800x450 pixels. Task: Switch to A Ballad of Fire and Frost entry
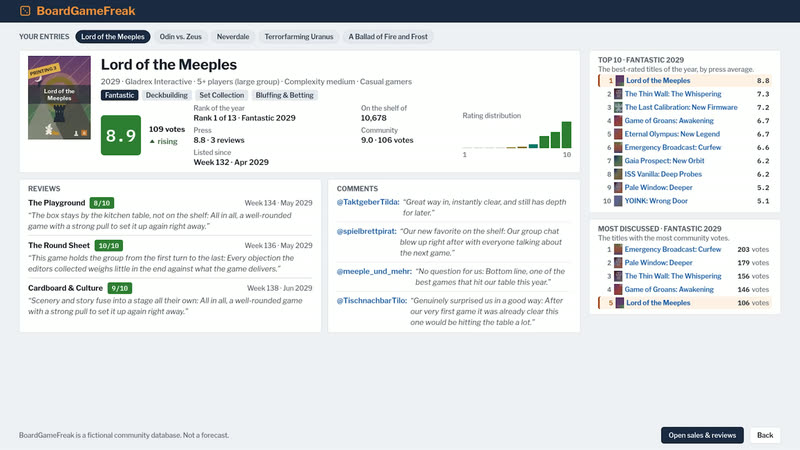(x=388, y=37)
